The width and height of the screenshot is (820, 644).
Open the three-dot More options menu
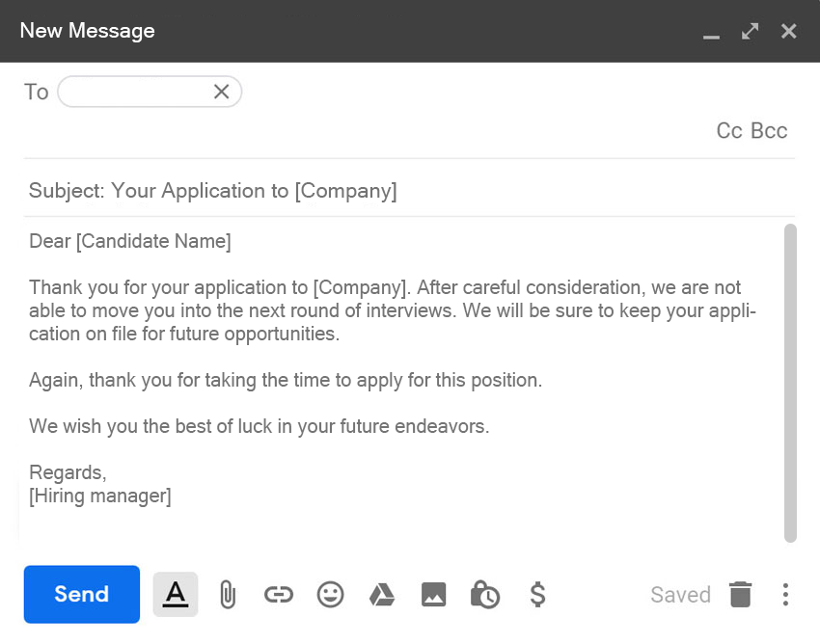point(785,595)
